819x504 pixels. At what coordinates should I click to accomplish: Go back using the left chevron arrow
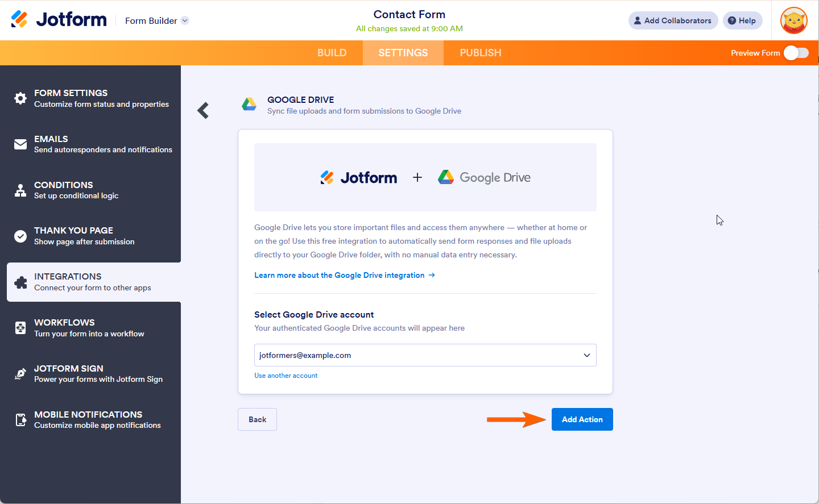[x=203, y=110]
